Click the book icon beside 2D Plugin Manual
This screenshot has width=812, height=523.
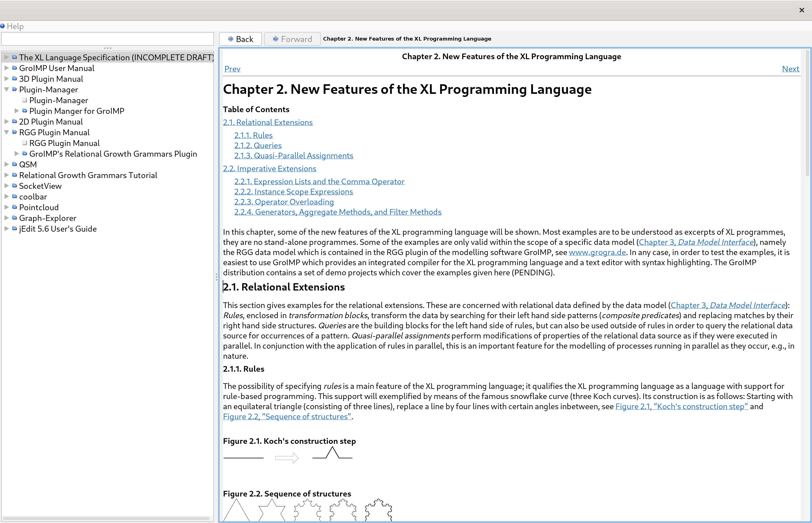pos(14,121)
